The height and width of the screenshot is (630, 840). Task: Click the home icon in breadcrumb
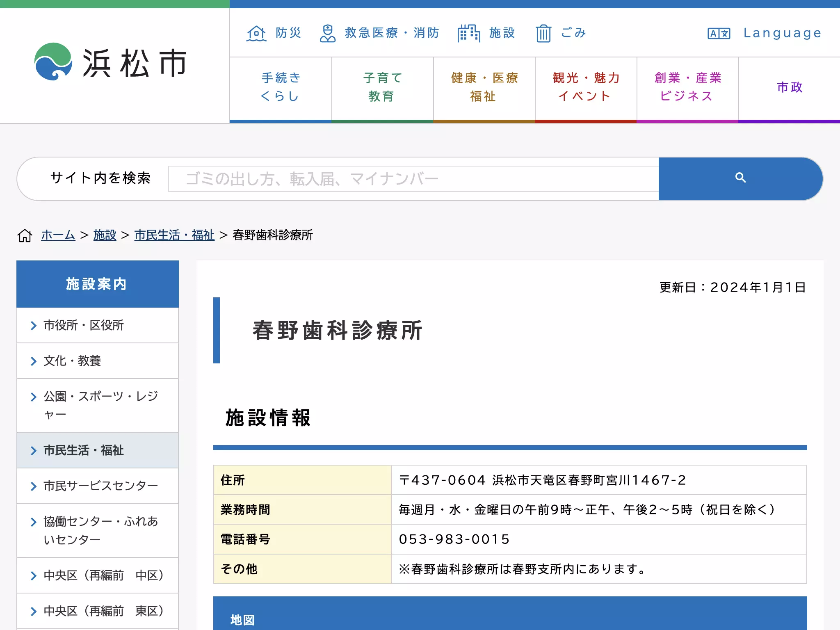[x=25, y=235]
